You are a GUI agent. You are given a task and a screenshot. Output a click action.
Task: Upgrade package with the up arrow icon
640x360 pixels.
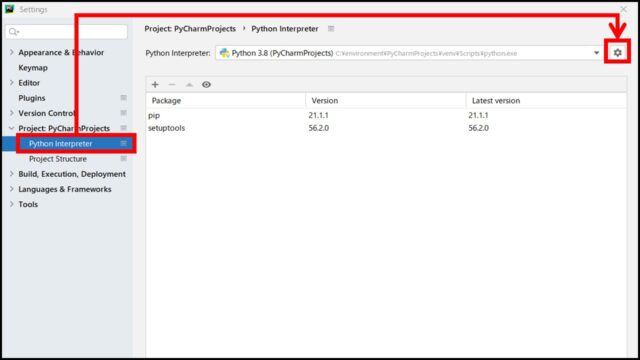(189, 84)
